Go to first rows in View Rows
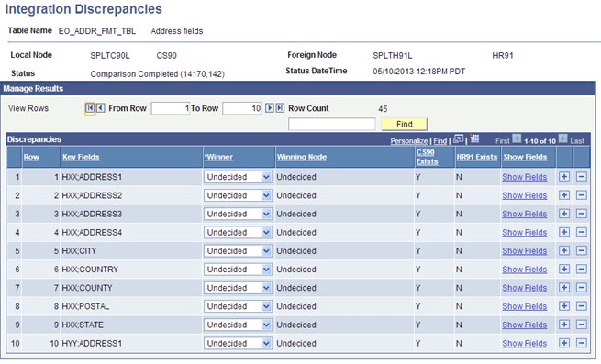601x364 pixels. [x=90, y=108]
